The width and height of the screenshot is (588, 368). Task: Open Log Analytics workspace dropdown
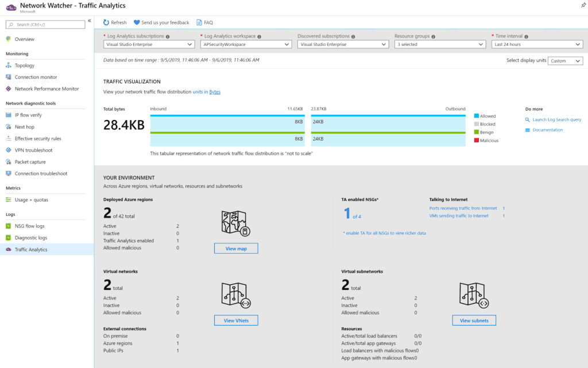(246, 44)
